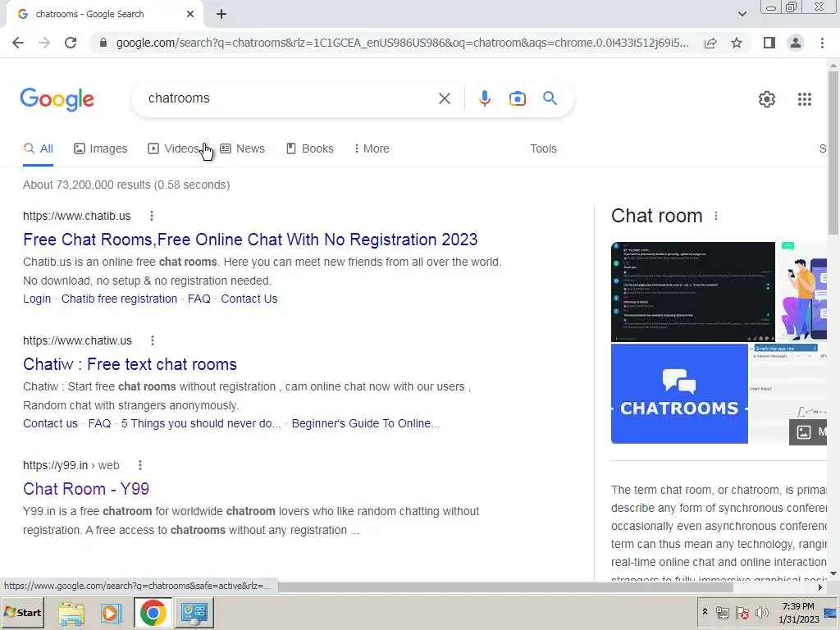
Task: Clear the search box with X
Action: [444, 98]
